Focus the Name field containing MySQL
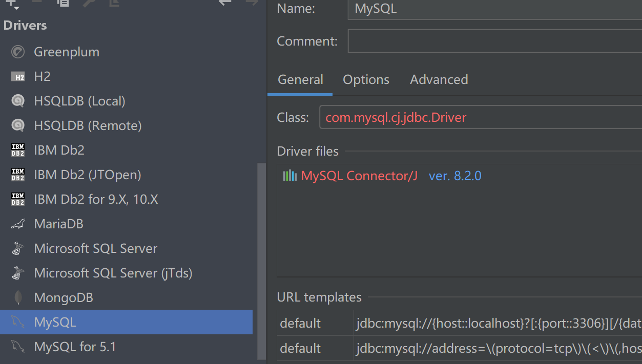 [494, 9]
